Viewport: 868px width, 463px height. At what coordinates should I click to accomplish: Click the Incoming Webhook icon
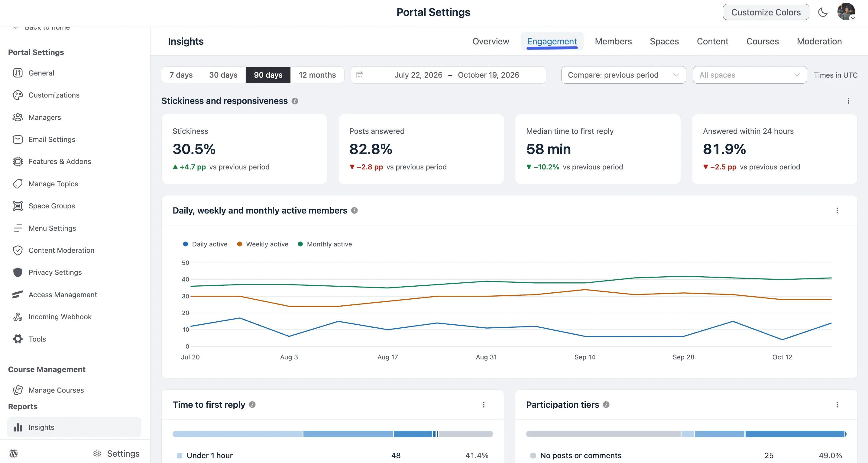[x=18, y=317]
